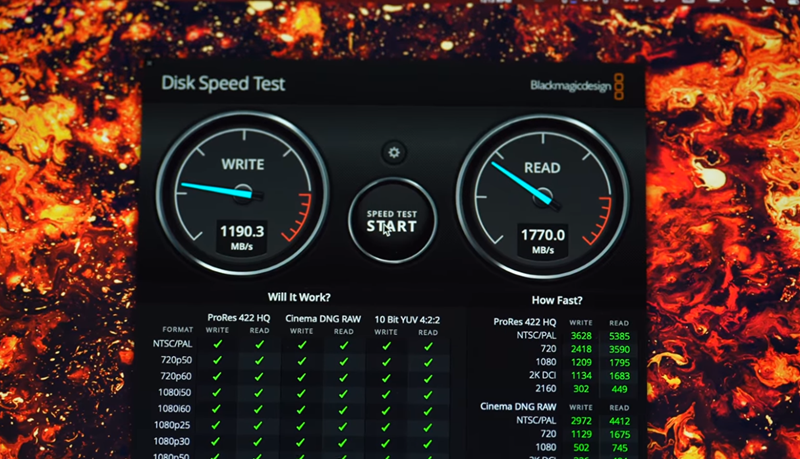Click the ProRes 1080 write value 1209
The width and height of the screenshot is (800, 459).
coord(581,363)
